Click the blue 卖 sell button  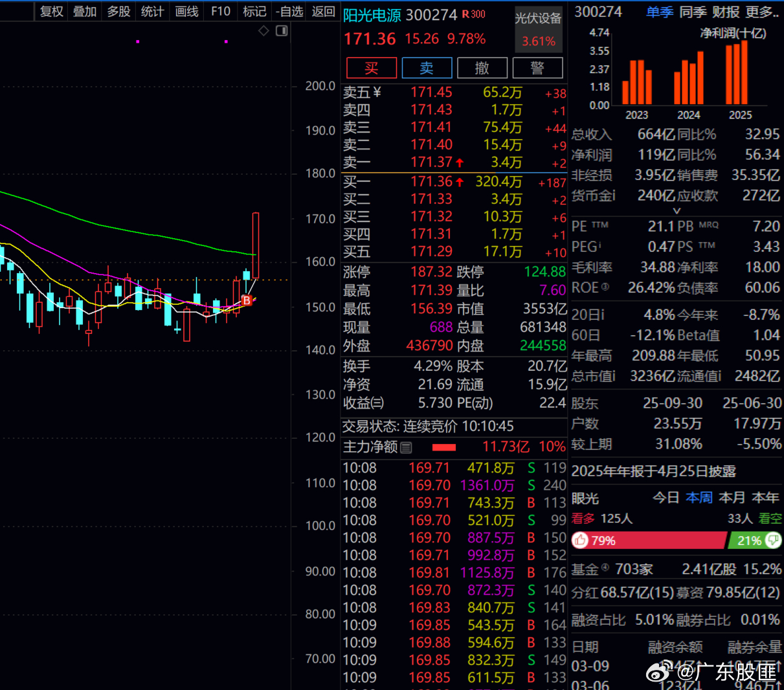(x=427, y=68)
